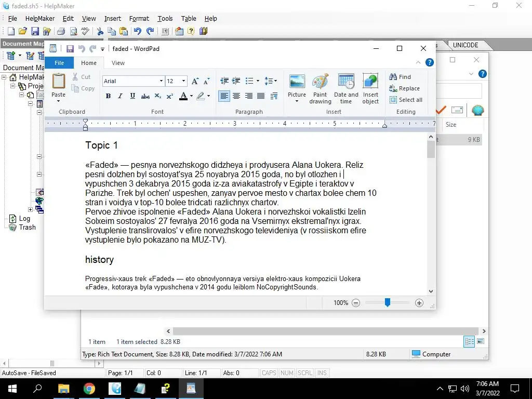Viewport: 532px width, 399px height.
Task: Toggle Underline formatting in WordPad
Action: point(132,96)
